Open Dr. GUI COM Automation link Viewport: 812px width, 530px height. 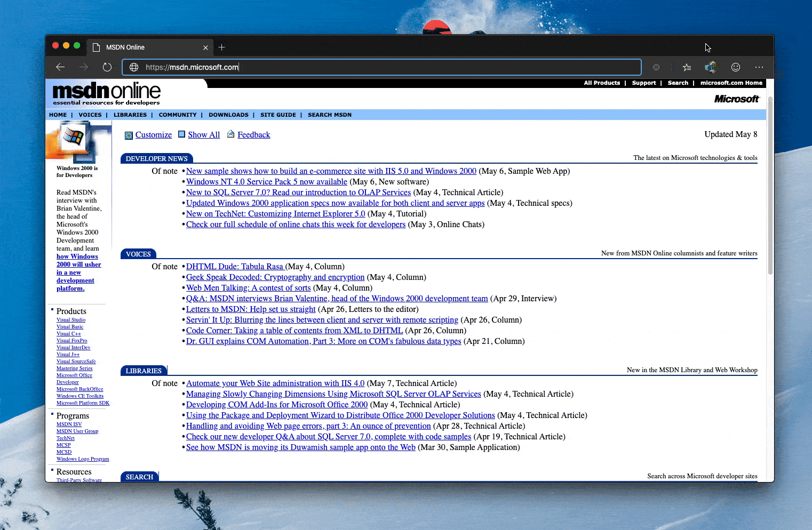tap(324, 341)
